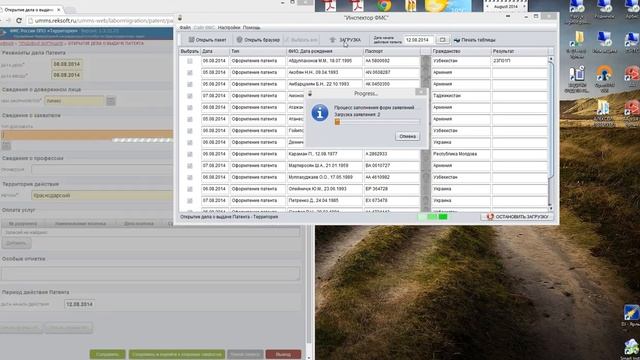Image resolution: width=640 pixels, height=360 pixels.
Task: Click the Краснодарский region field in browser
Action: (x=102, y=196)
